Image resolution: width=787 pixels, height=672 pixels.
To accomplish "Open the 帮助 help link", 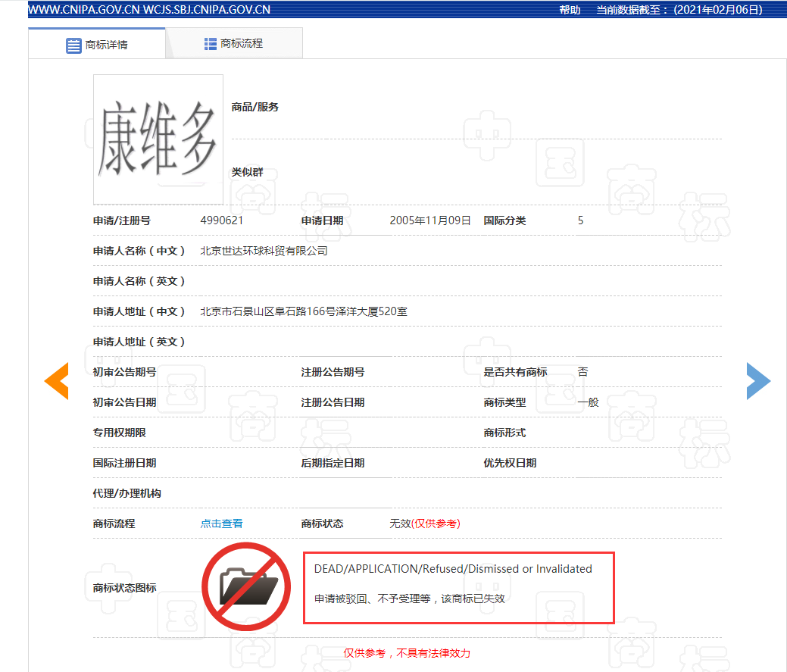I will (x=570, y=10).
